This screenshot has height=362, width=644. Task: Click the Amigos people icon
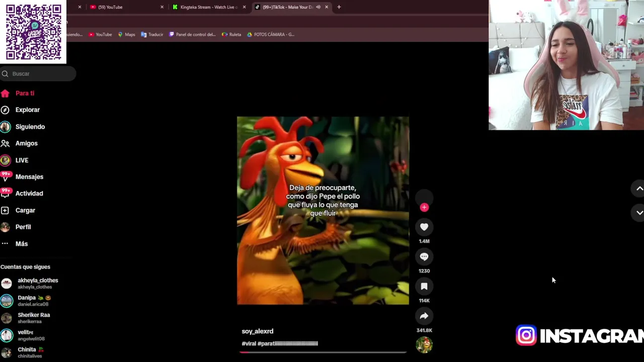click(x=5, y=143)
